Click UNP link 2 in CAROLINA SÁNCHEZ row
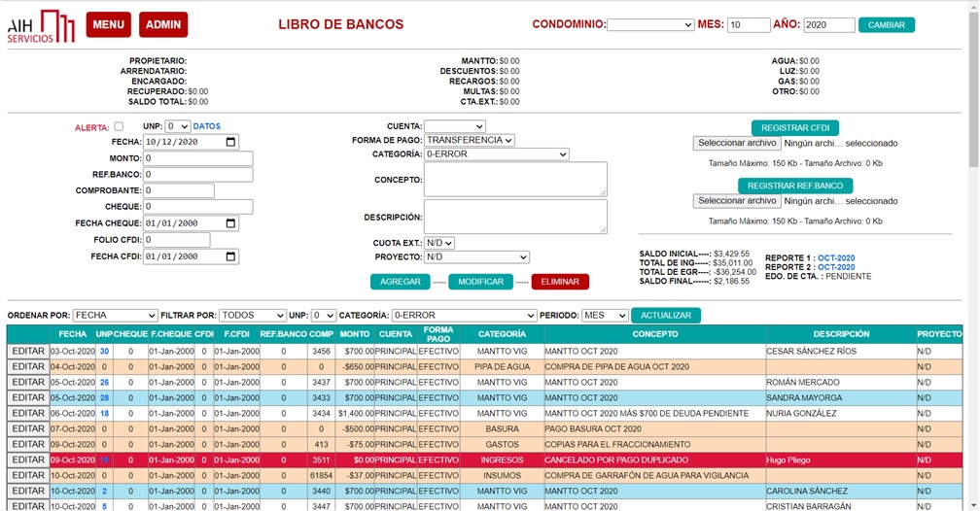This screenshot has height=511, width=980. coord(104,491)
